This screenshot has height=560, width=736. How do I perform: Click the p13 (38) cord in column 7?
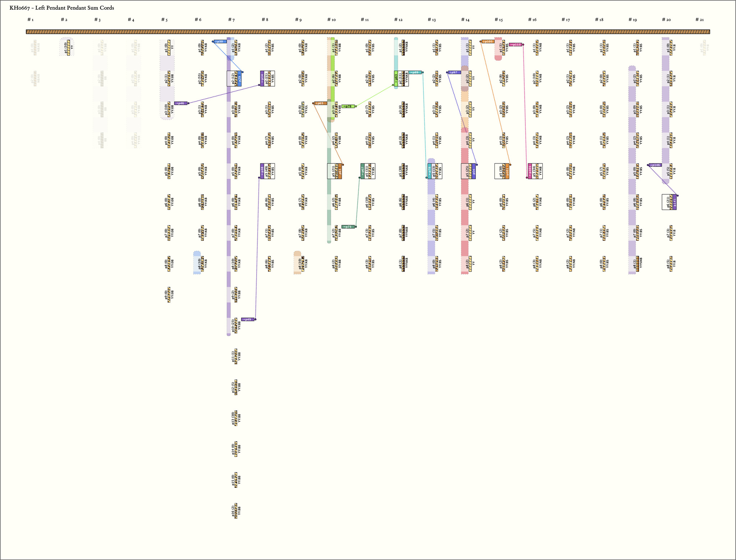tap(236, 418)
